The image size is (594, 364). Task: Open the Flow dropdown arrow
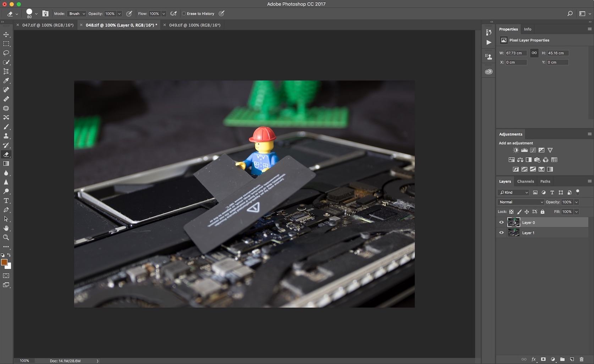pos(164,13)
